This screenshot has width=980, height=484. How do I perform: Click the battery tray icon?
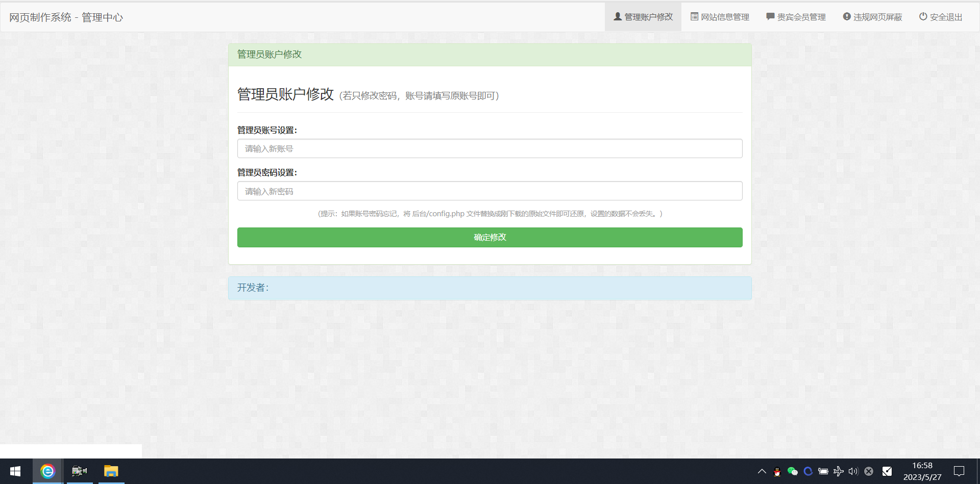click(823, 471)
